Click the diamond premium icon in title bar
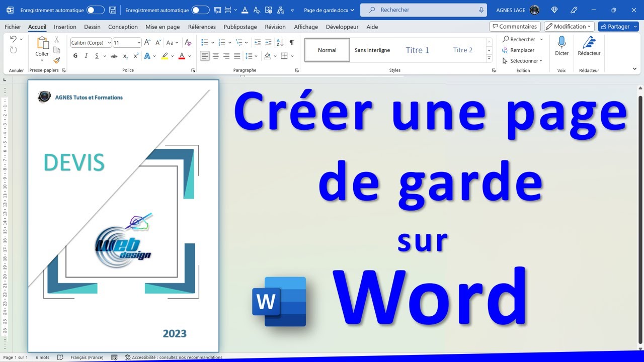The width and height of the screenshot is (644, 362). click(554, 10)
